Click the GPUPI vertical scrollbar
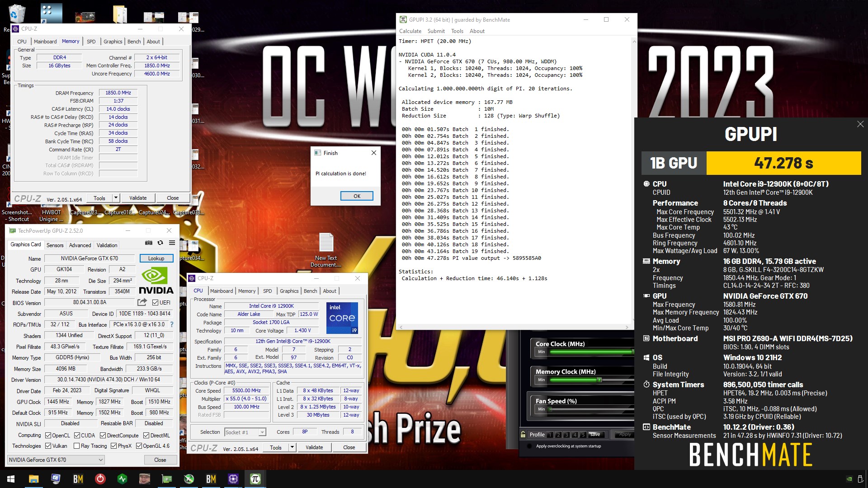This screenshot has width=868, height=488. pos(634,181)
